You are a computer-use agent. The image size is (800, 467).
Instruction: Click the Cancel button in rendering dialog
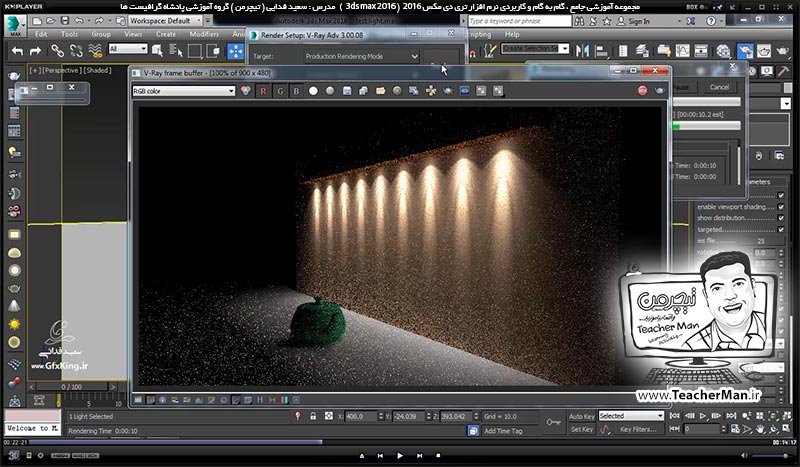[719, 87]
